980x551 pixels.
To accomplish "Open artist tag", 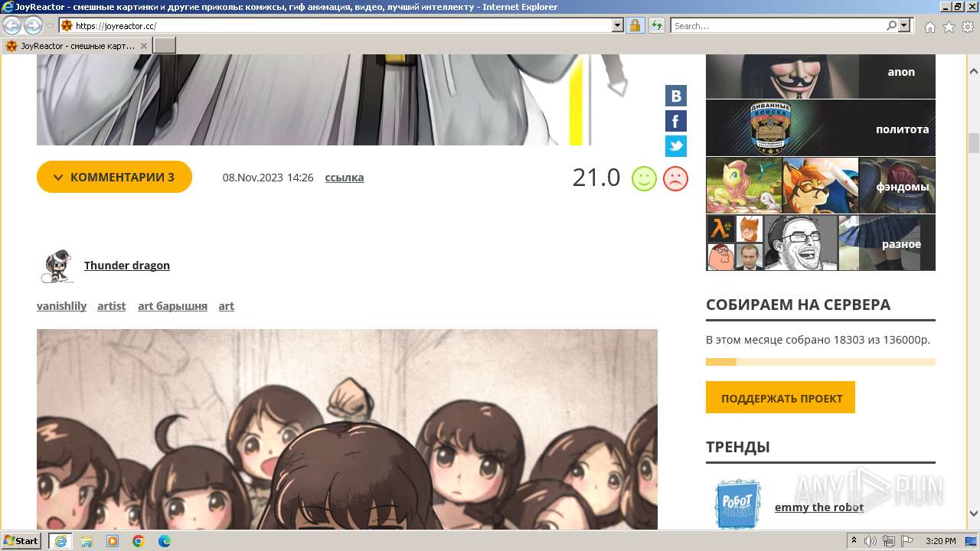I will pyautogui.click(x=111, y=306).
